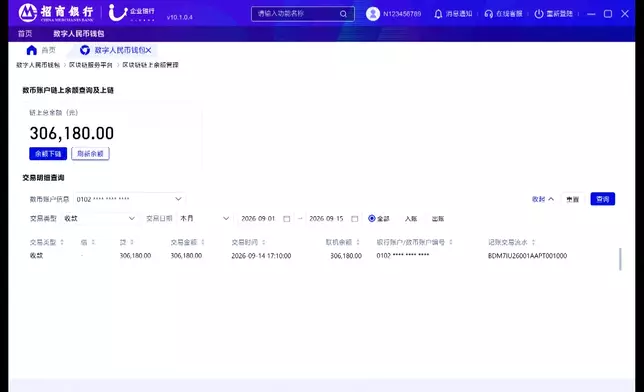The height and width of the screenshot is (392, 644).
Task: Click user ID N123456789
Action: point(402,14)
